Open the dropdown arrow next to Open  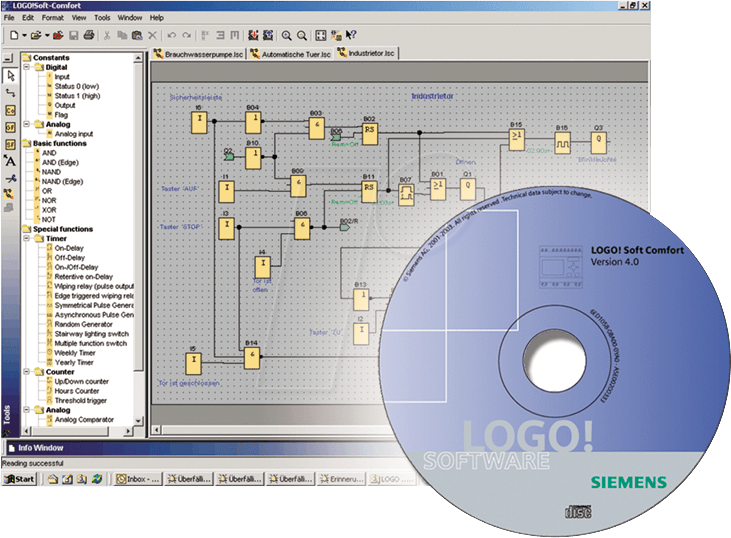point(47,36)
